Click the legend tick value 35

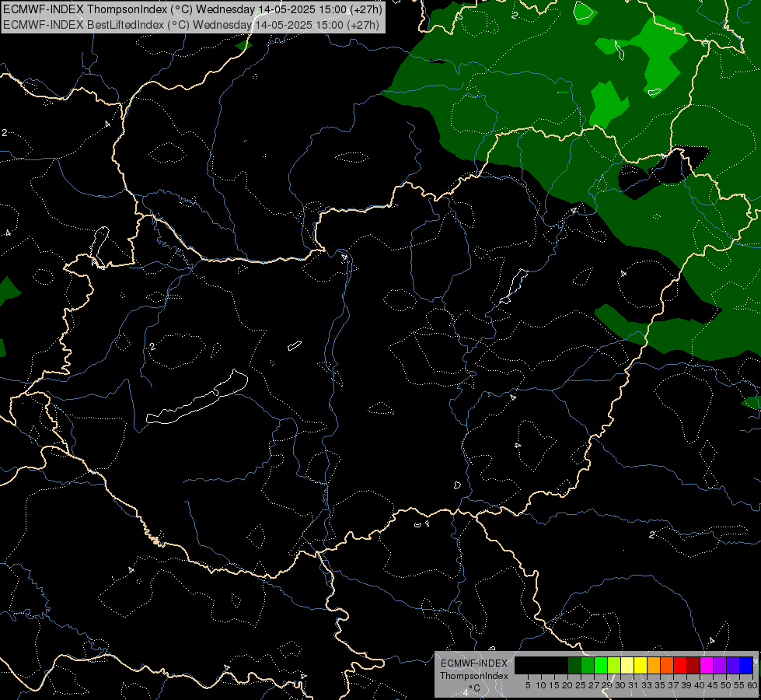coord(660,685)
